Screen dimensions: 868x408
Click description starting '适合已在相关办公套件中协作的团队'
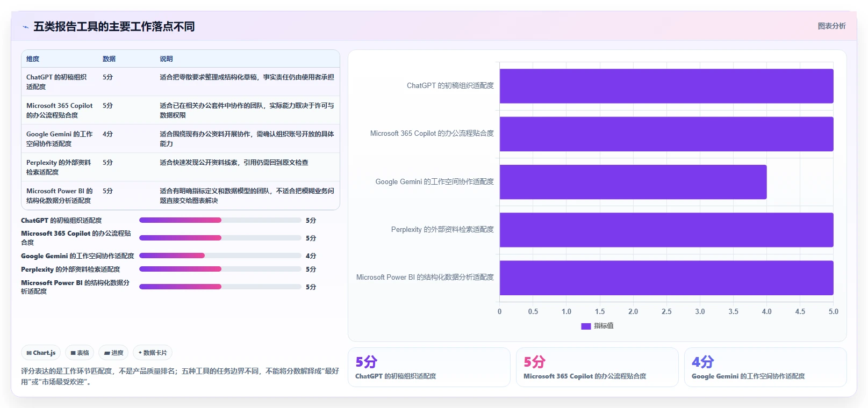(247, 110)
